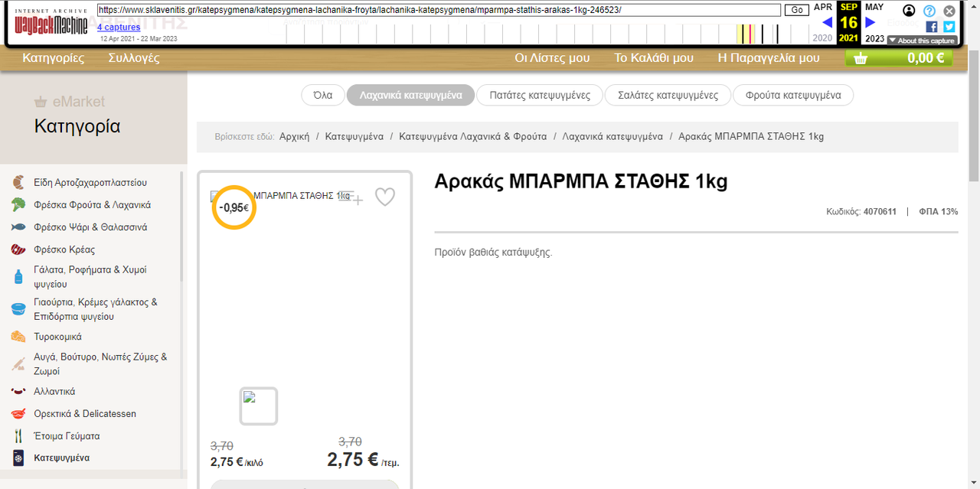Share capture on Facebook
Viewport: 980px width, 489px height.
coord(932,27)
